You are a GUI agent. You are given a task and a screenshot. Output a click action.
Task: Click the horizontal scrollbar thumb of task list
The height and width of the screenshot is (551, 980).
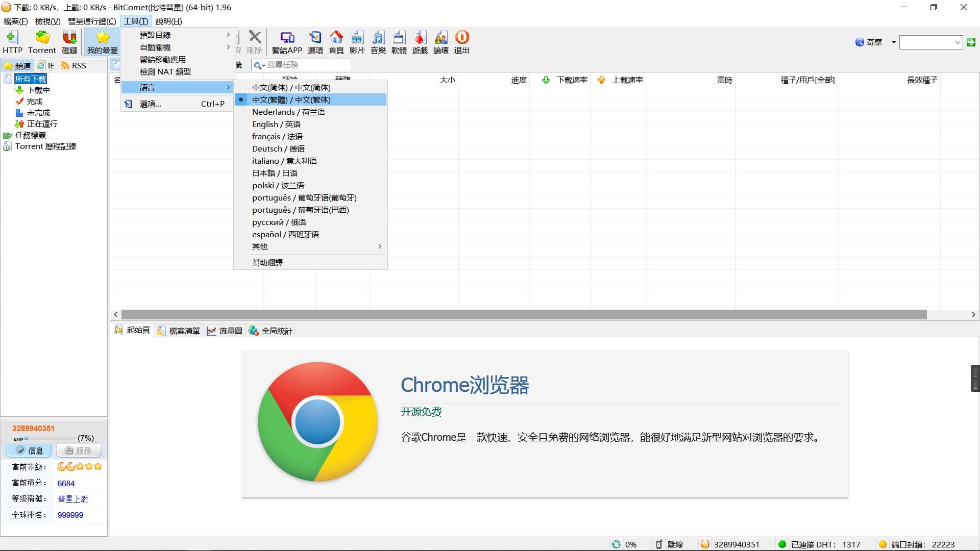click(x=524, y=315)
